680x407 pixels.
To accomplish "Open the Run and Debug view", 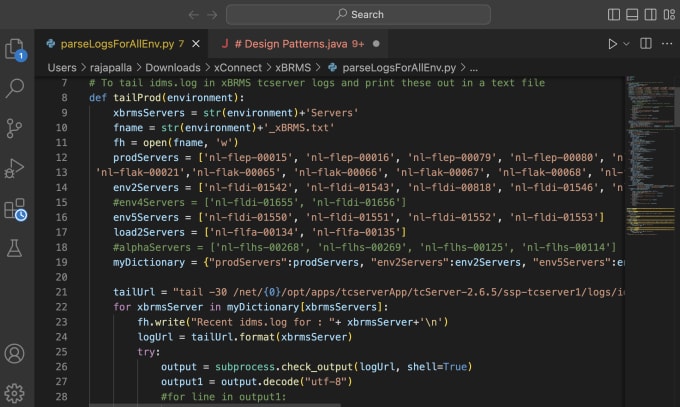I will point(14,168).
